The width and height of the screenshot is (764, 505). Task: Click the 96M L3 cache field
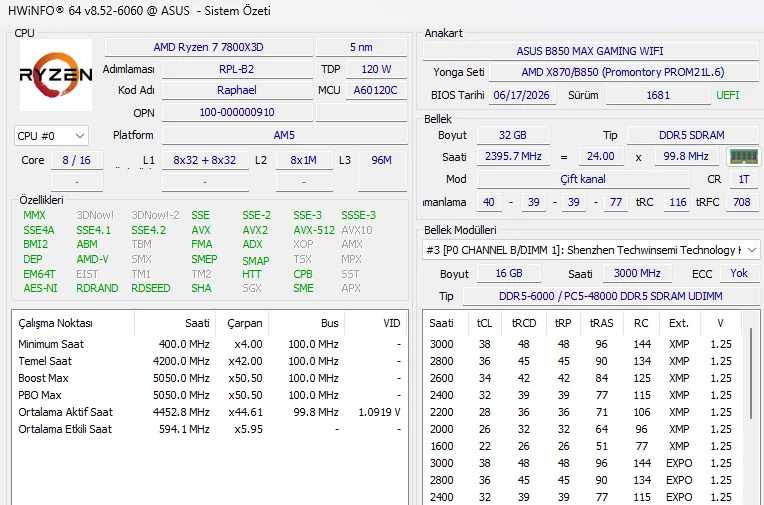[x=382, y=160]
